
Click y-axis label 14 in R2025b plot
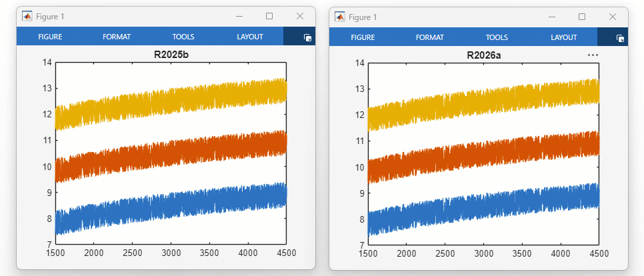click(47, 63)
